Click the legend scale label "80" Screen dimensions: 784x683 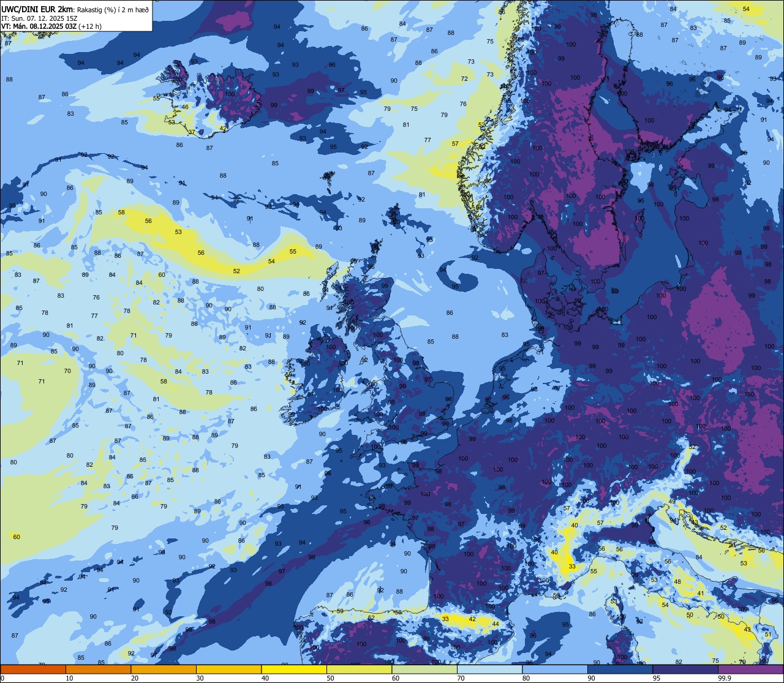click(526, 678)
